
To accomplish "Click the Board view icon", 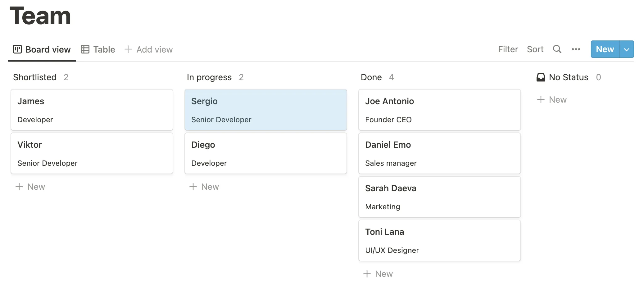I will (x=17, y=49).
